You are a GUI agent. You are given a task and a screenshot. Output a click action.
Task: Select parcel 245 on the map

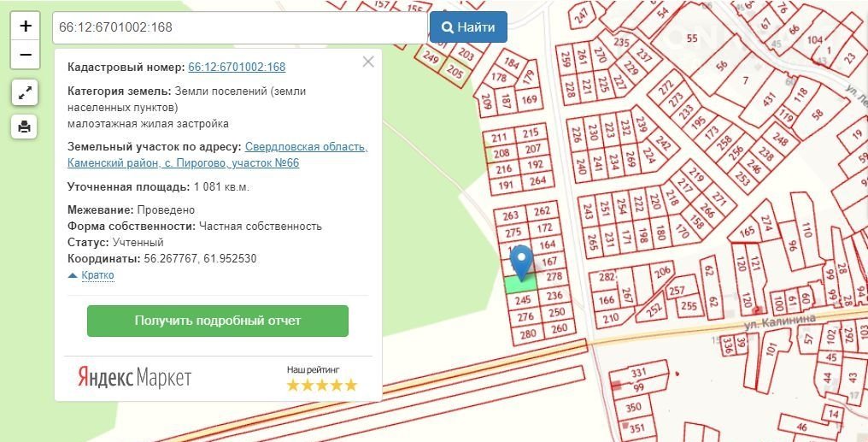524,300
